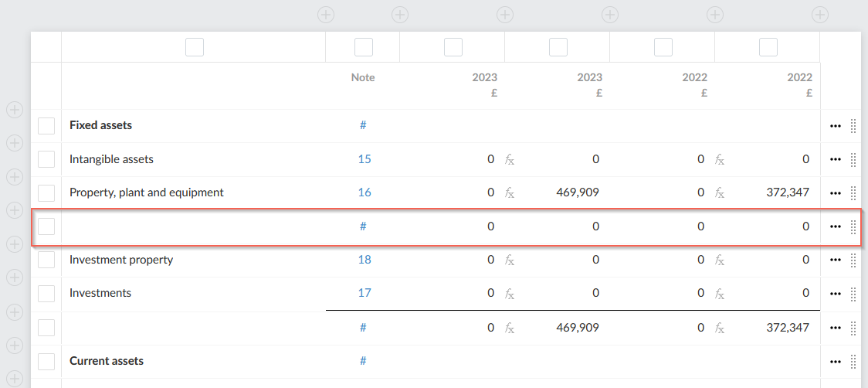
Task: Open 2023 fx formula for Property, plant and equipment
Action: tap(509, 193)
